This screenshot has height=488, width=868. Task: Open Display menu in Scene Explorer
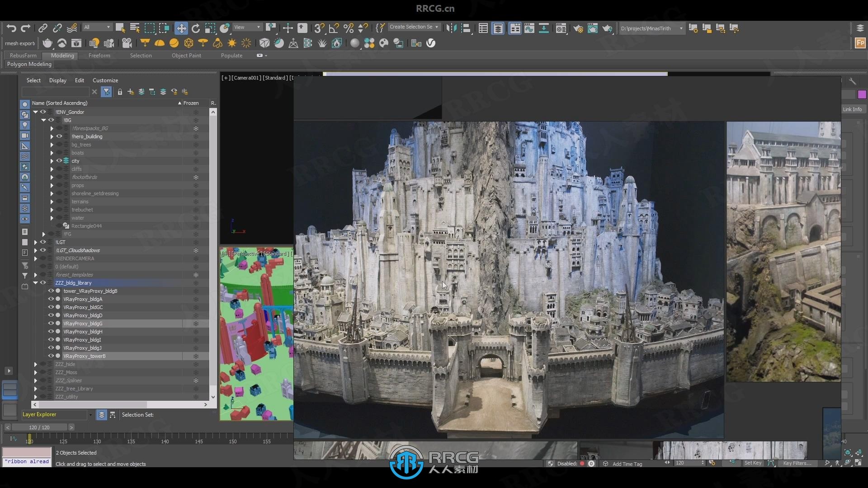pyautogui.click(x=57, y=80)
